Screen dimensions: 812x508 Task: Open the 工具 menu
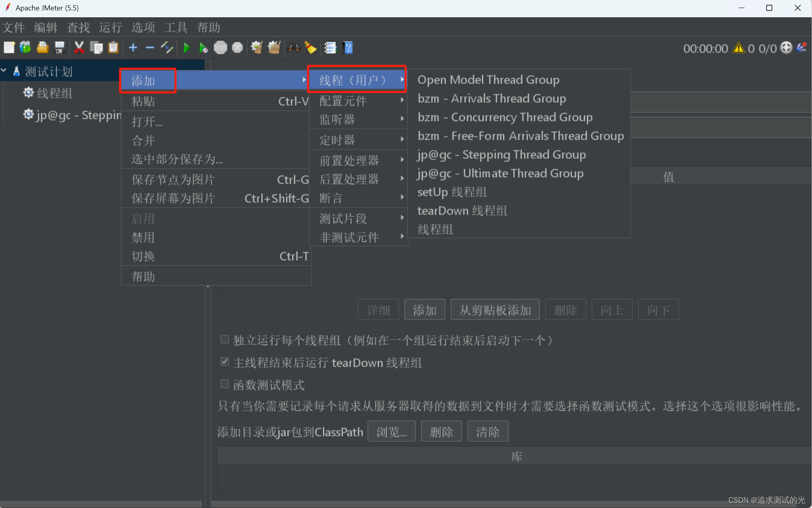click(176, 27)
